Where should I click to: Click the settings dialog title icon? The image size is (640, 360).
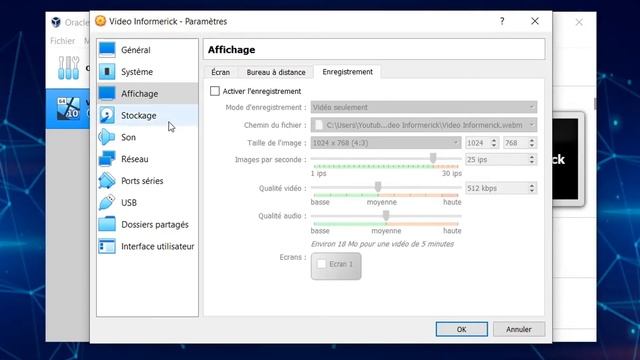100,21
